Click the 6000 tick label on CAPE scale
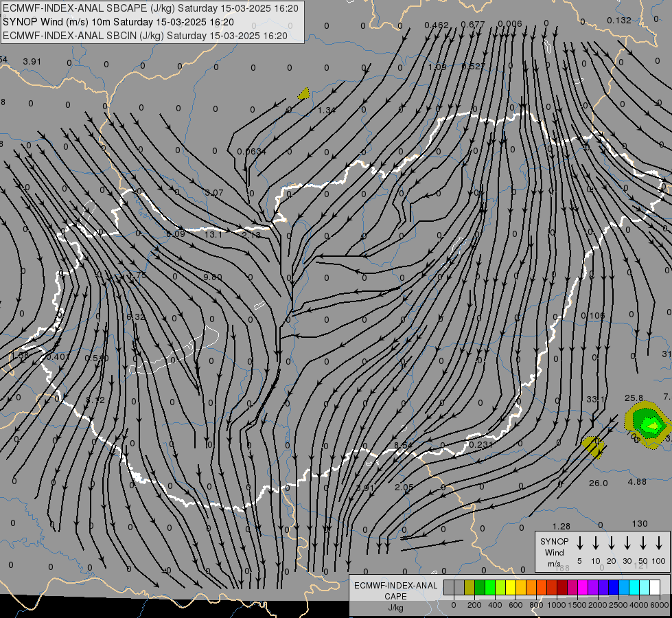The width and height of the screenshot is (672, 618). pyautogui.click(x=660, y=605)
